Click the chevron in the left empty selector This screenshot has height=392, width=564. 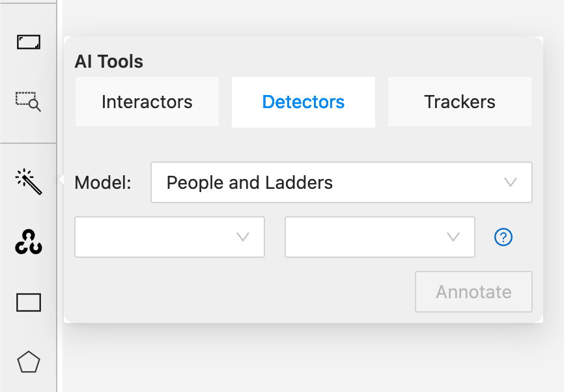(243, 237)
